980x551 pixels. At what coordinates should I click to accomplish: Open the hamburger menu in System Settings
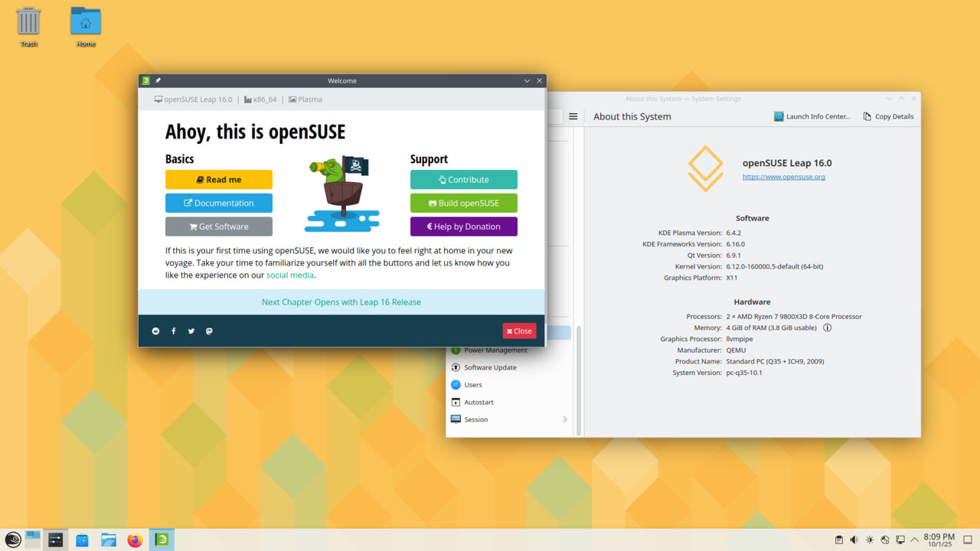(x=573, y=116)
